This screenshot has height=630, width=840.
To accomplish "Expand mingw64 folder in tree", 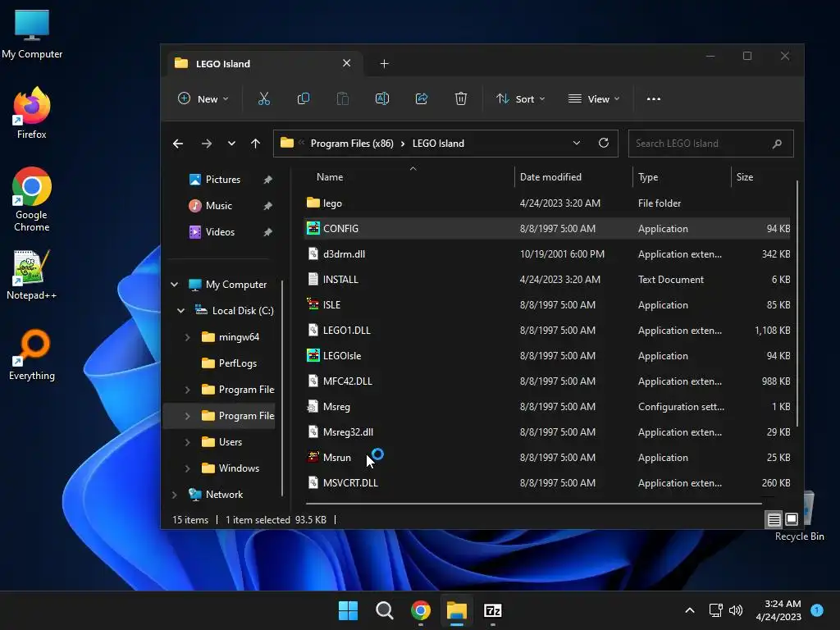I will 188,337.
